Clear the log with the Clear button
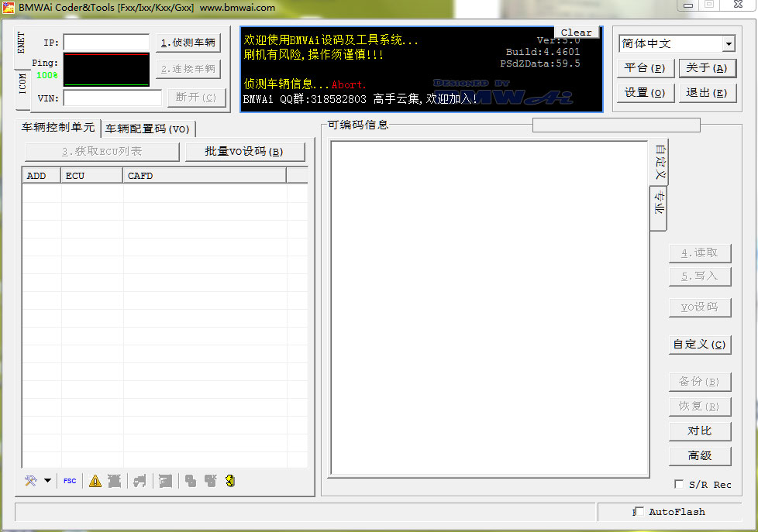The image size is (758, 532). pyautogui.click(x=576, y=33)
